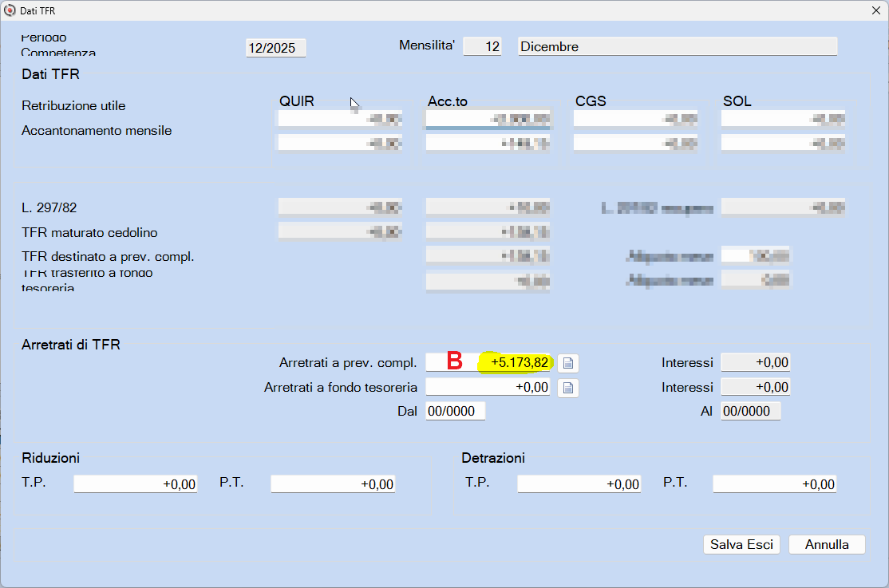Click QUIR Accantonamento mensile field

[x=340, y=143]
